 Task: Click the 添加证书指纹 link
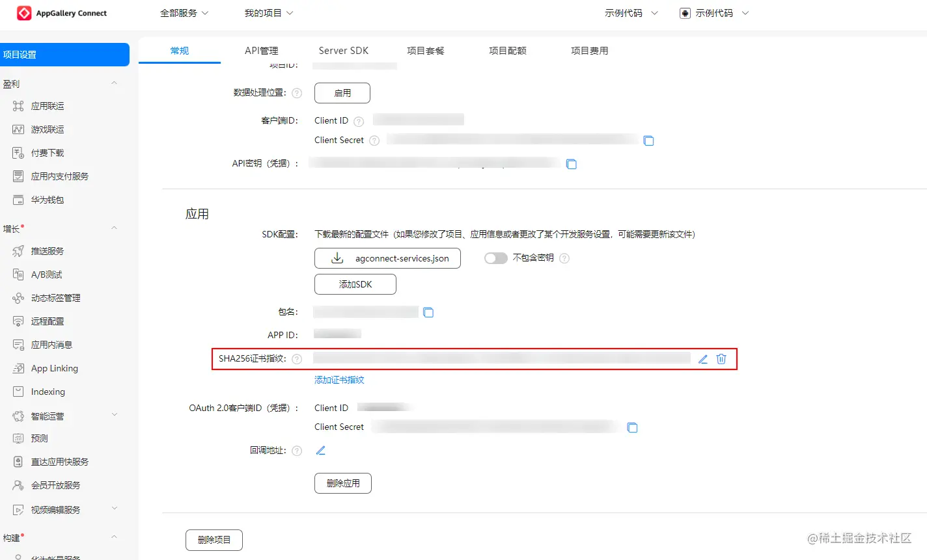pyautogui.click(x=339, y=380)
